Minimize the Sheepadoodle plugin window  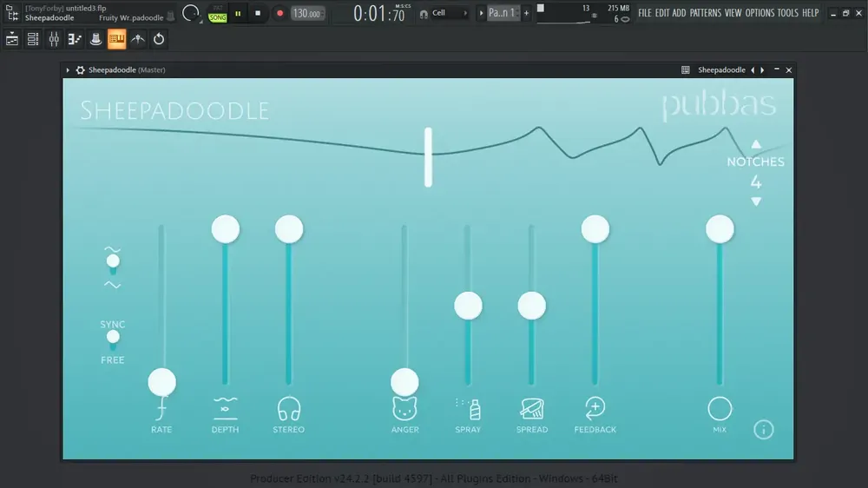coord(777,69)
